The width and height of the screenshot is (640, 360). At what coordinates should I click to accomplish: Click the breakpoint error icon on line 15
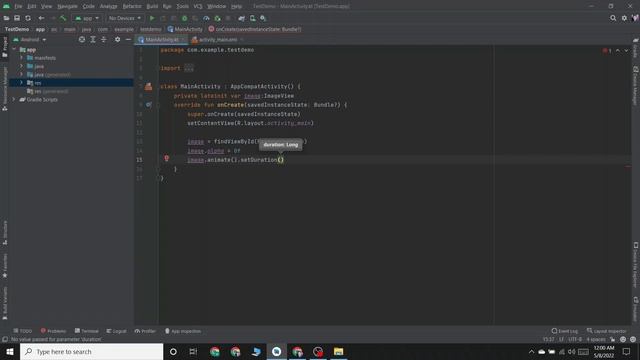click(x=167, y=158)
